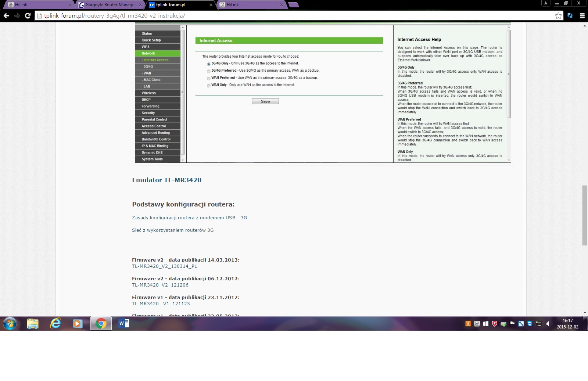
Task: Click the page vertical scrollbar thumb
Action: [585, 215]
